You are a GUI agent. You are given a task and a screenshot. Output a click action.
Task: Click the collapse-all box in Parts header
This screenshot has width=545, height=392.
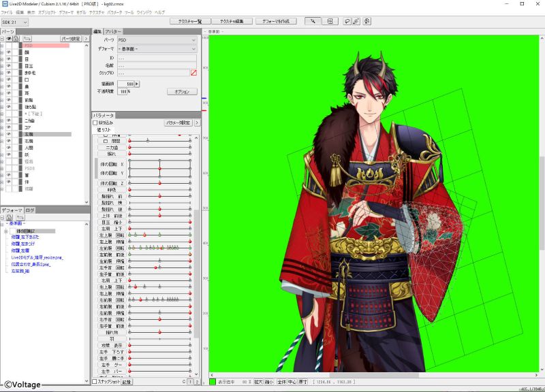point(2,39)
